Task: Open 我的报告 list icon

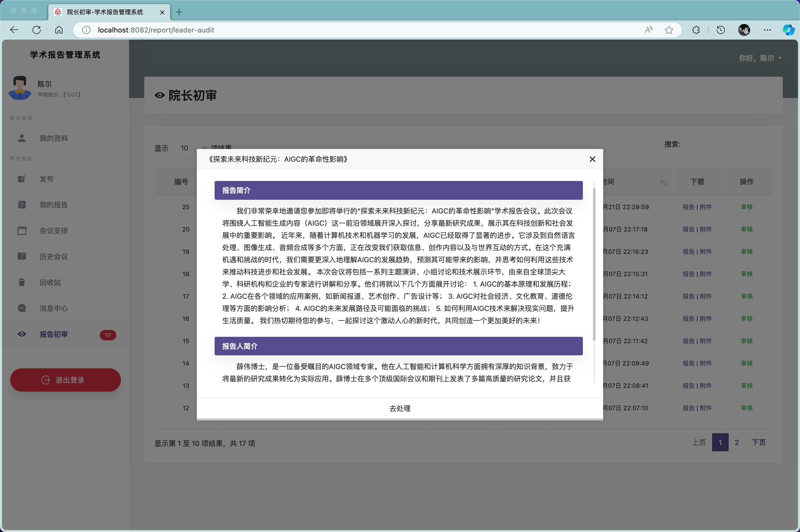Action: click(22, 205)
